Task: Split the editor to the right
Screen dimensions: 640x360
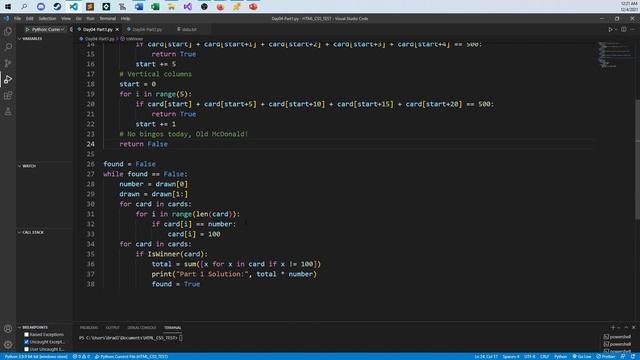Action: [624, 29]
